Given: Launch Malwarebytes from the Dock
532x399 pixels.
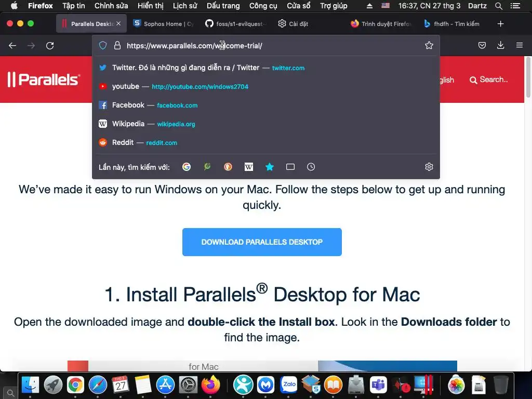Looking at the screenshot, I should click(x=266, y=384).
